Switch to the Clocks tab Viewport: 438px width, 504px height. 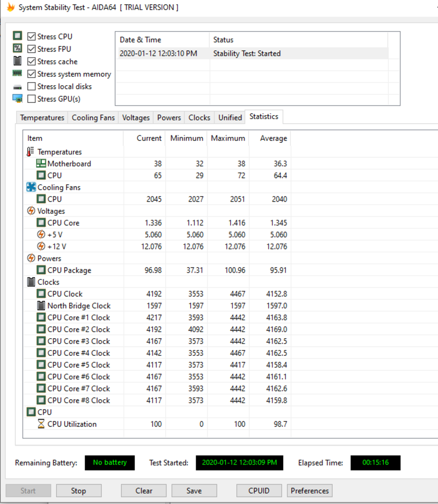point(199,118)
